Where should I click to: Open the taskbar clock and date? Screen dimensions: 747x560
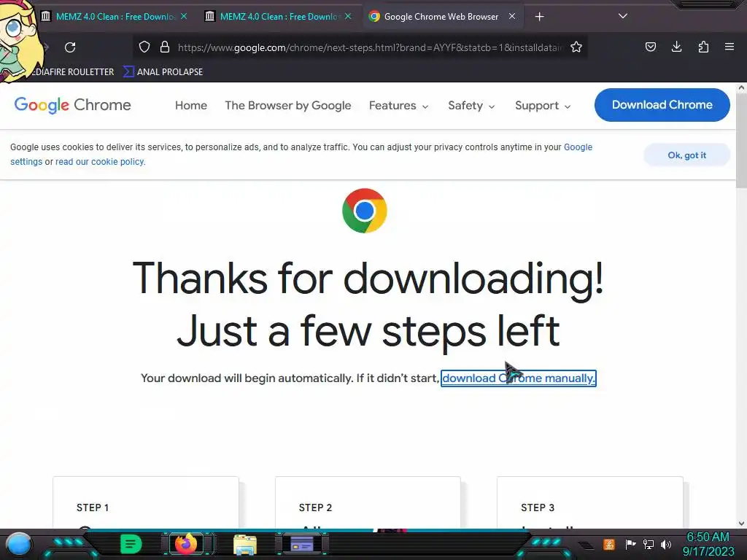click(708, 544)
